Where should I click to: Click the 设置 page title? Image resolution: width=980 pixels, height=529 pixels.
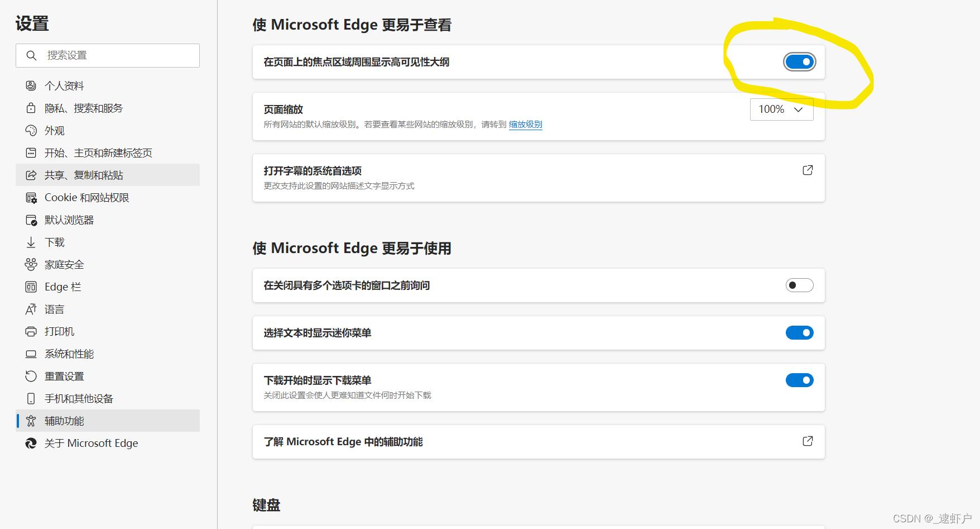[x=32, y=23]
